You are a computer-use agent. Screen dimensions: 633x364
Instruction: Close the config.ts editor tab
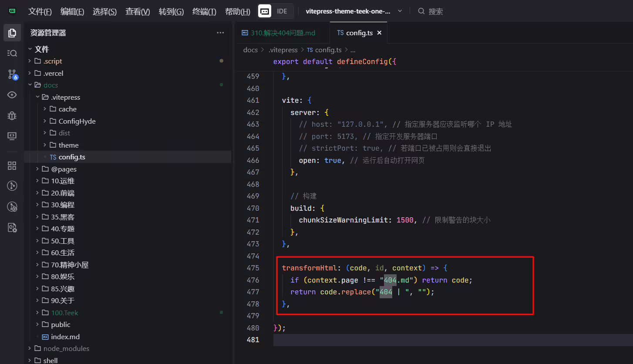coord(379,33)
